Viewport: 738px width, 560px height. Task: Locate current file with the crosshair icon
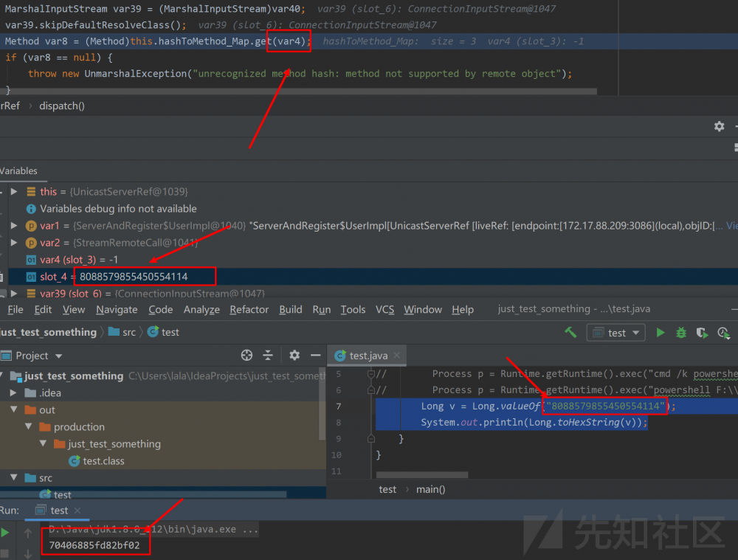[x=246, y=356]
